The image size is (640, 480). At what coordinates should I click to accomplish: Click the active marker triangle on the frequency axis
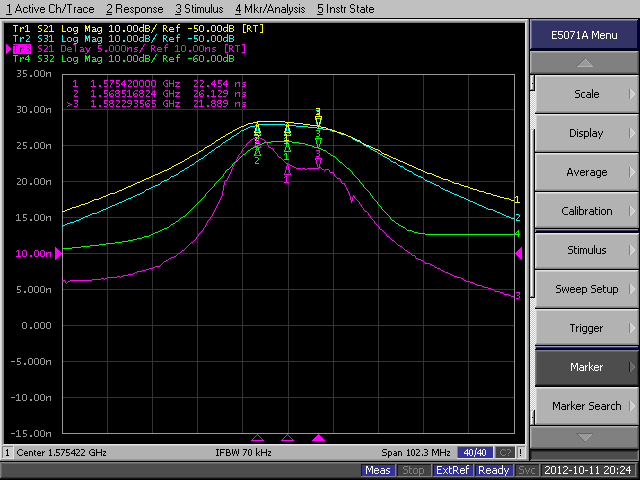tap(319, 438)
